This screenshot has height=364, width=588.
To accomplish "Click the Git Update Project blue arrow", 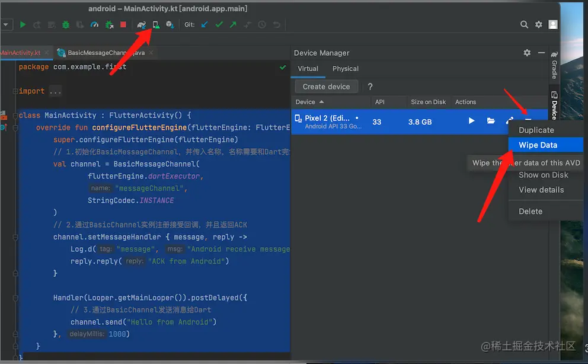I will [x=204, y=25].
